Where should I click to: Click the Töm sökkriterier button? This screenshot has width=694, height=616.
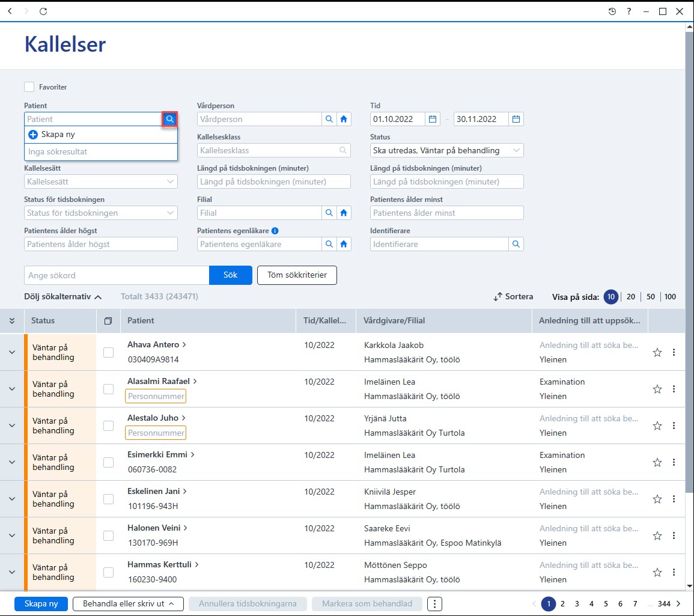[297, 275]
